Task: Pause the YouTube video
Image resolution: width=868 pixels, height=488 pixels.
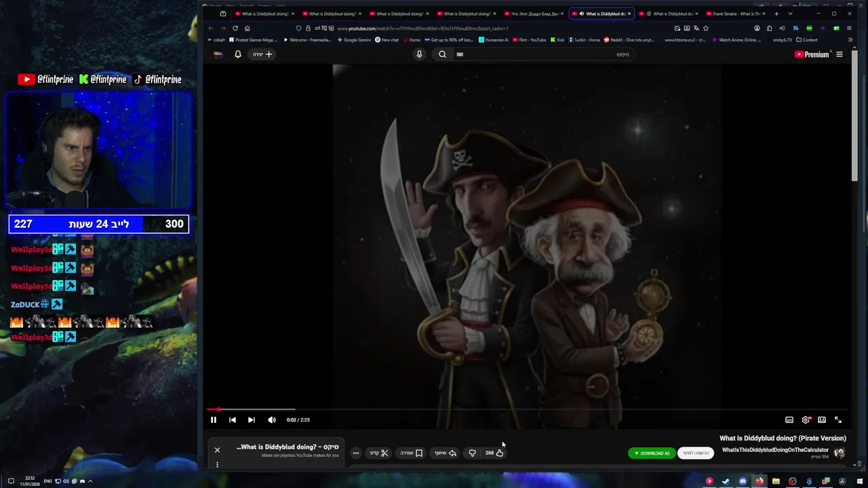Action: click(x=213, y=420)
